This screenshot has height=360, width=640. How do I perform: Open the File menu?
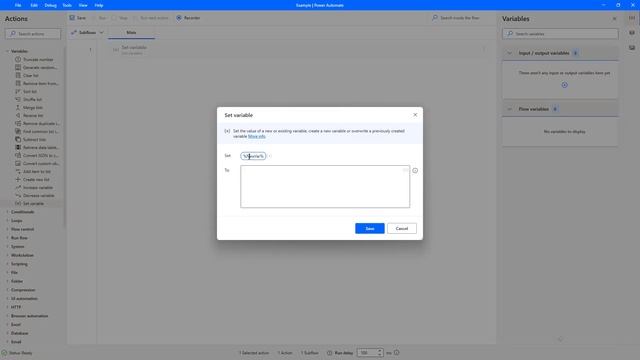click(18, 5)
